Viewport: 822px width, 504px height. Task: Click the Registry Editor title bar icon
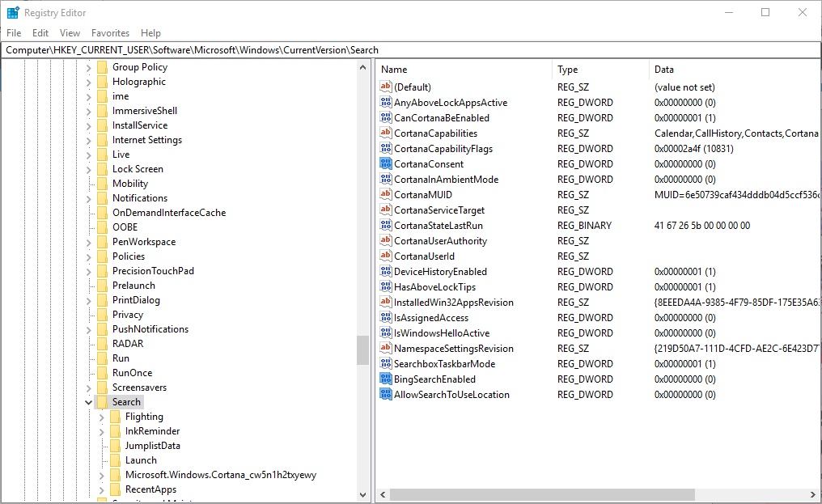[x=13, y=13]
